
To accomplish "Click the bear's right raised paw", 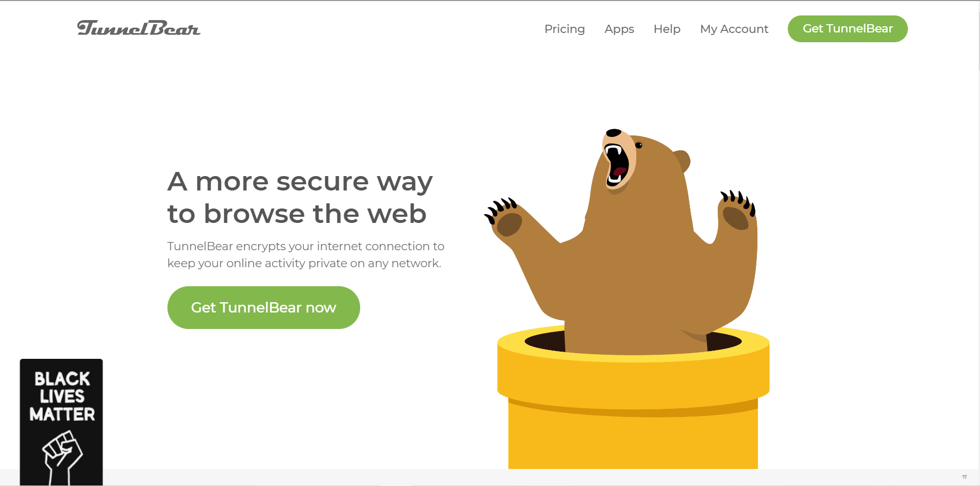I will [x=737, y=211].
